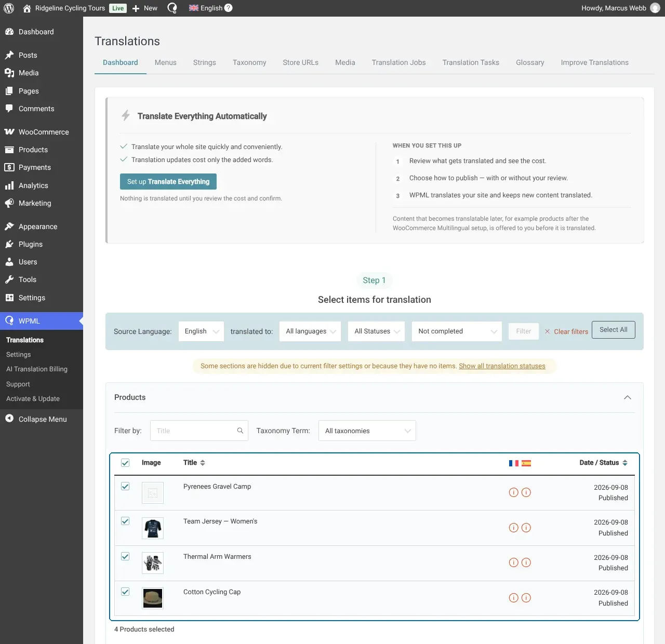The image size is (665, 644).
Task: Click the English language help question icon
Action: click(228, 8)
